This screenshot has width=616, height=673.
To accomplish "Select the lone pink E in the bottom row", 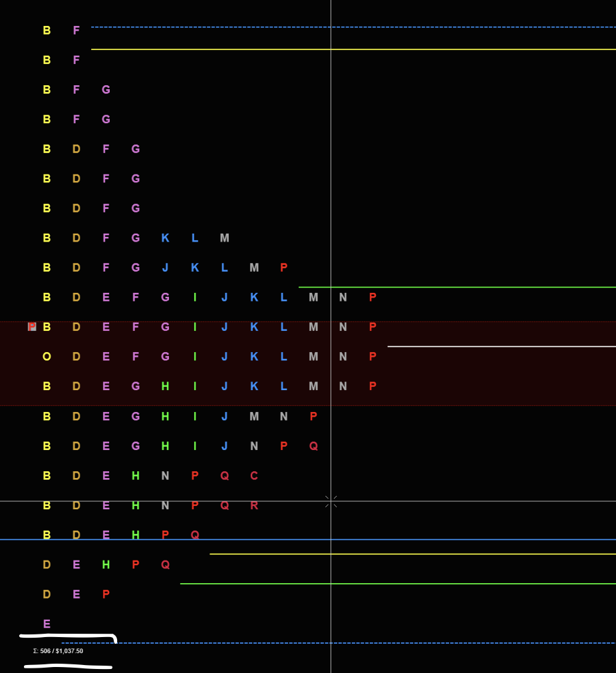I will point(47,624).
